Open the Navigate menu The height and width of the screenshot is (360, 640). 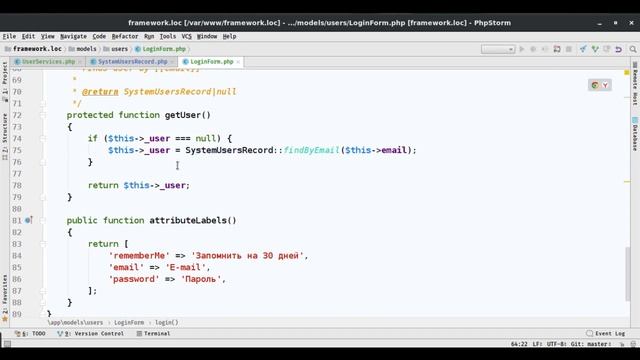(73, 36)
